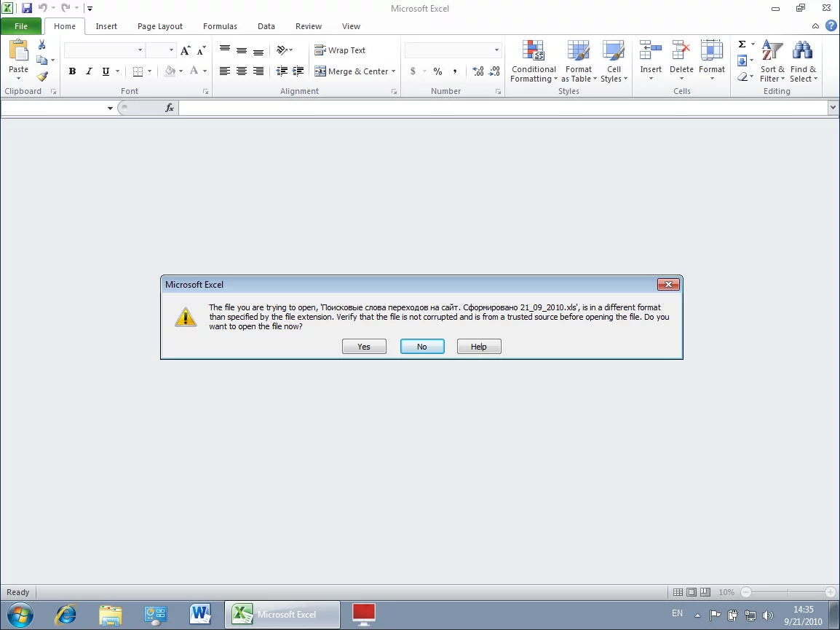The image size is (840, 630).
Task: Toggle Underline formatting
Action: (106, 71)
